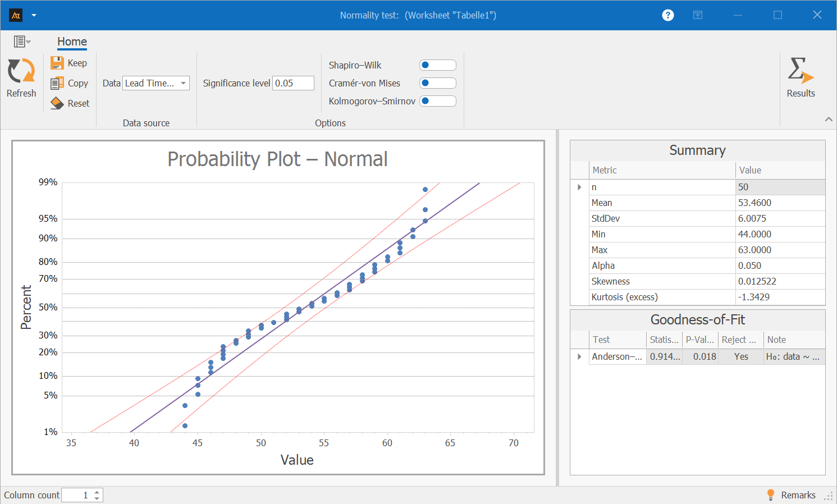The height and width of the screenshot is (504, 837).
Task: Click the Keep save icon
Action: point(57,63)
